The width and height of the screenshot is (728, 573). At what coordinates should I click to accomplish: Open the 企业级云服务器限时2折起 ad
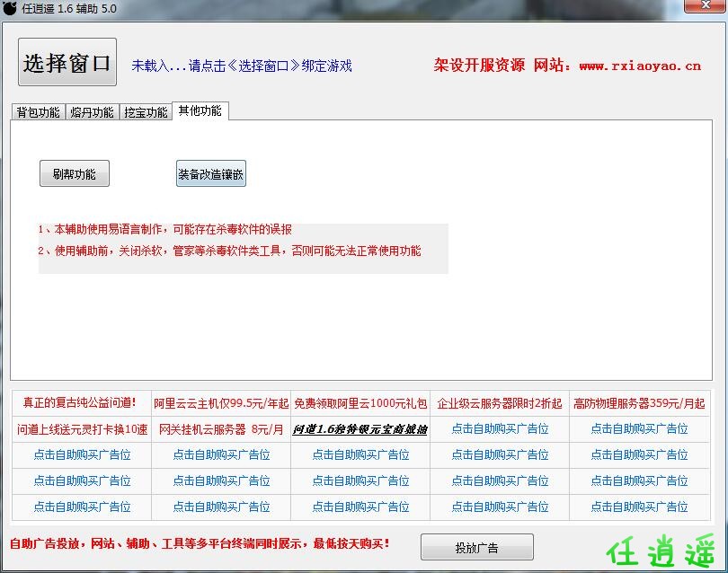click(500, 403)
